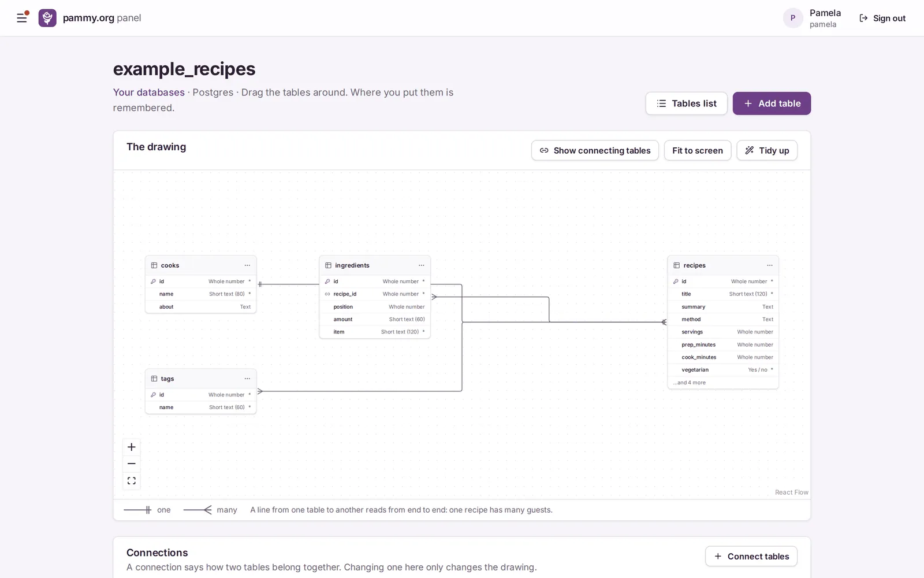This screenshot has width=924, height=578.
Task: Select the 'amount' column in ingredients
Action: pyautogui.click(x=375, y=319)
